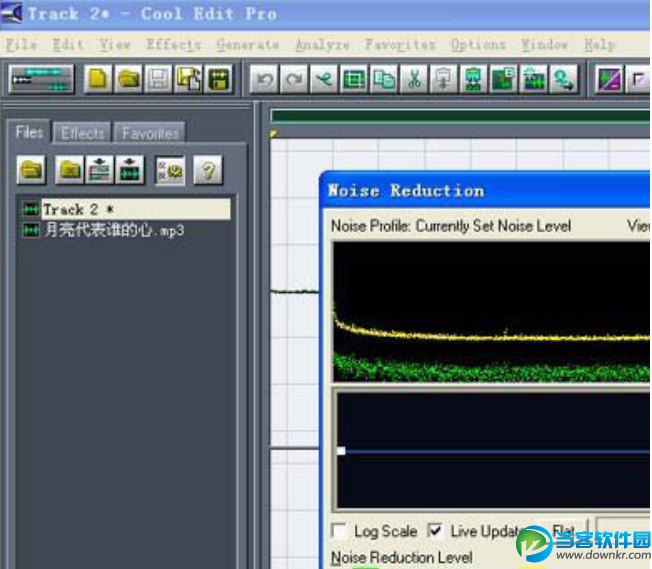
Task: Uncheck the Live Update checkbox
Action: 436,531
